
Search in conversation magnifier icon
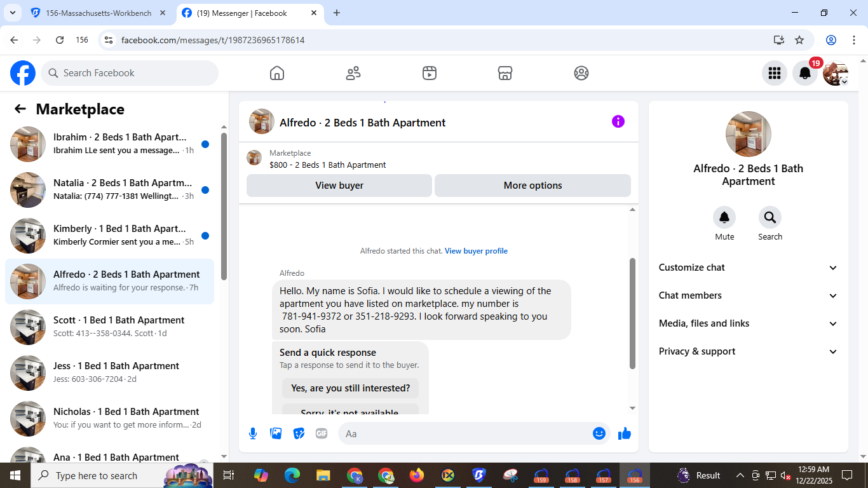click(770, 217)
